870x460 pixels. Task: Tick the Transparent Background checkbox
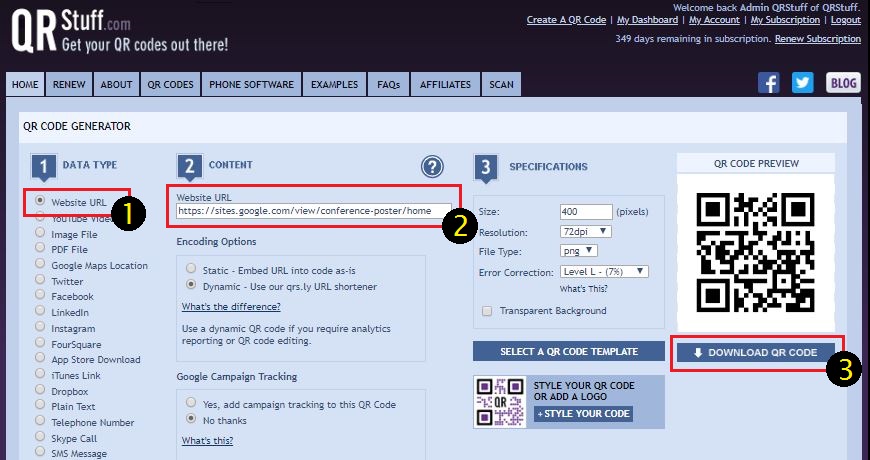click(x=487, y=311)
